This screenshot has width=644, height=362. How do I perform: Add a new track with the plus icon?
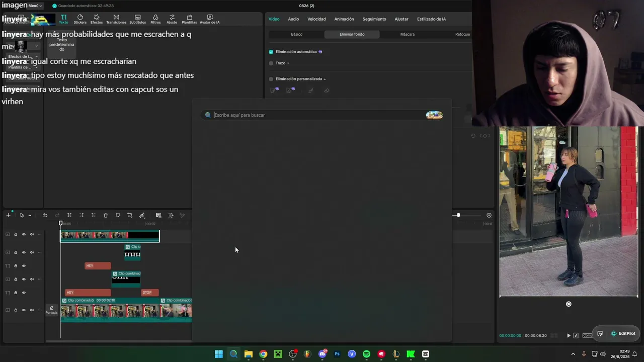(8, 215)
